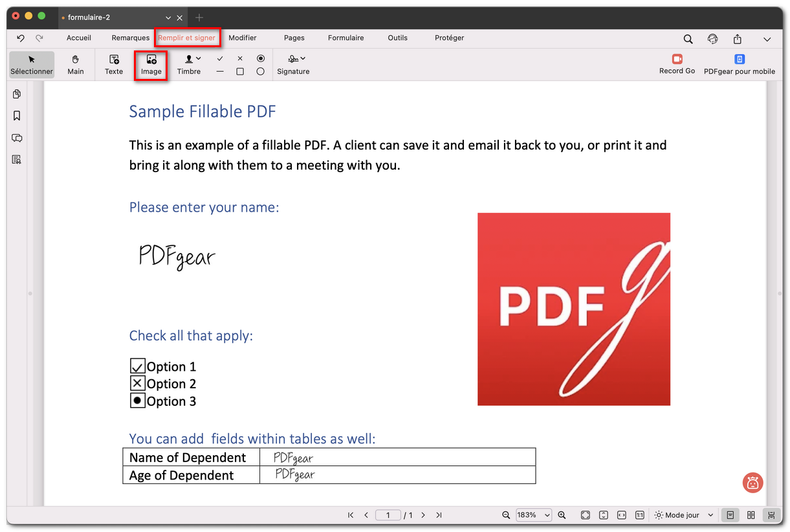The height and width of the screenshot is (532, 790).
Task: Set zoom to actual size 1:1
Action: pos(640,515)
